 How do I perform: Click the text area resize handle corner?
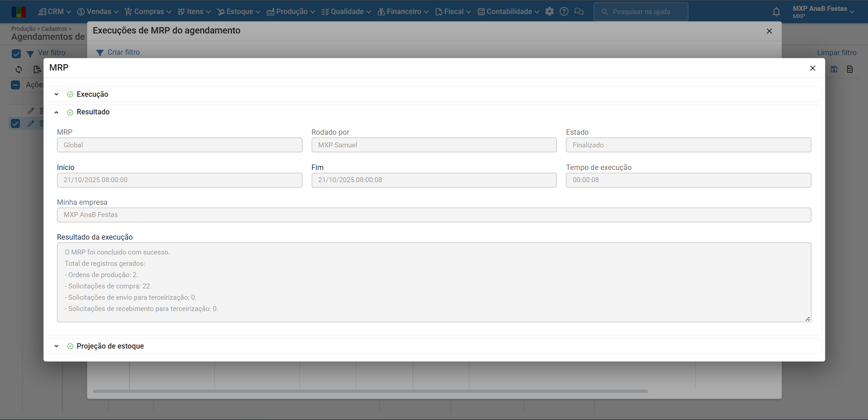coord(807,319)
